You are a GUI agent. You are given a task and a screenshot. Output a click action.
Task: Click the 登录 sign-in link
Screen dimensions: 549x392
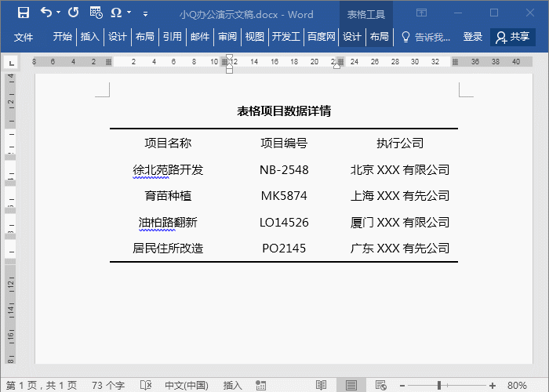pos(473,37)
